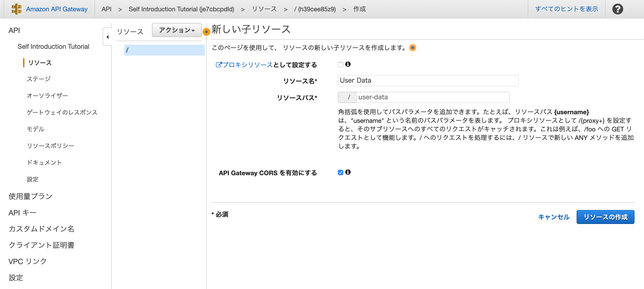Screen dimensions: 644x289
Task: Go to Self Introduction Tutorial breadcrumb
Action: (181, 9)
